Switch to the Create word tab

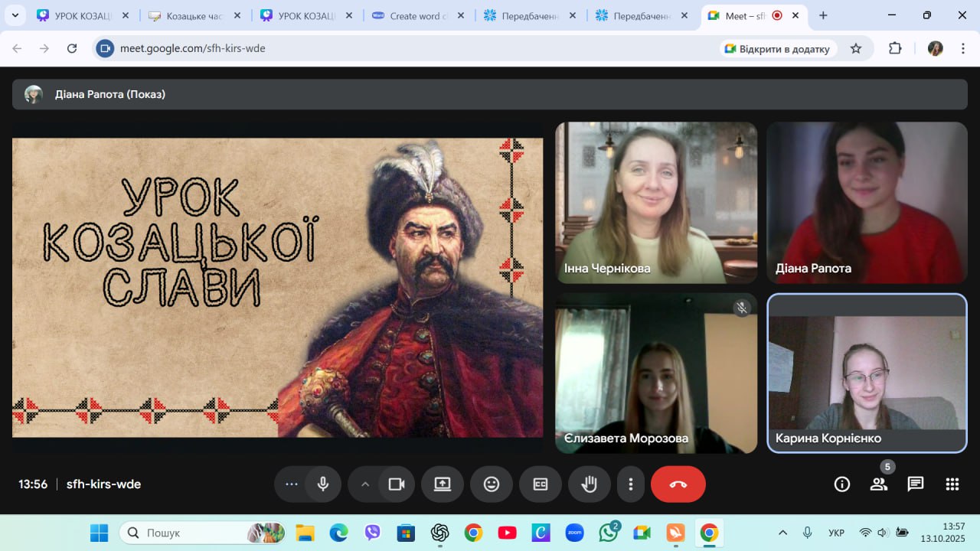[413, 15]
